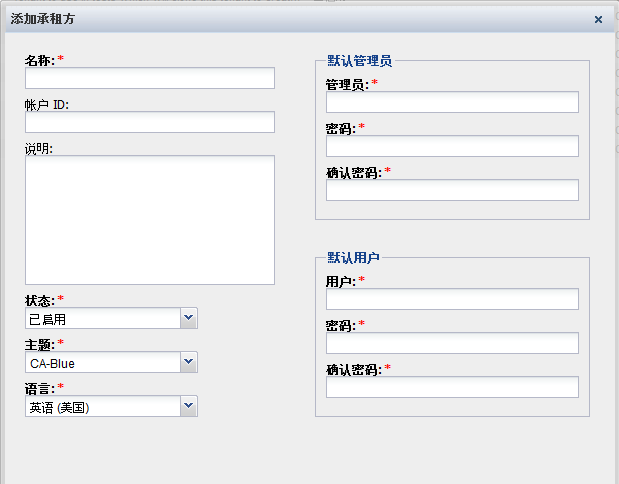
Task: Click the 默认管理员 group heading
Action: [x=359, y=61]
